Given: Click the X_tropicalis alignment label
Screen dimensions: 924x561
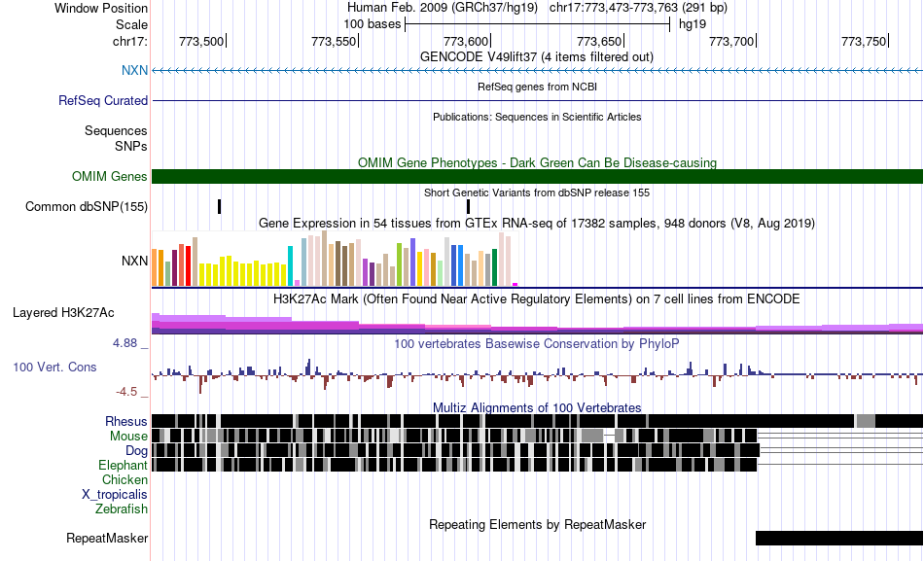Looking at the screenshot, I should pyautogui.click(x=115, y=495).
